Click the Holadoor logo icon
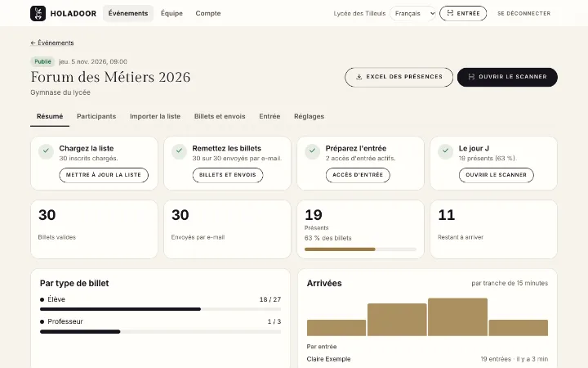 click(x=38, y=14)
